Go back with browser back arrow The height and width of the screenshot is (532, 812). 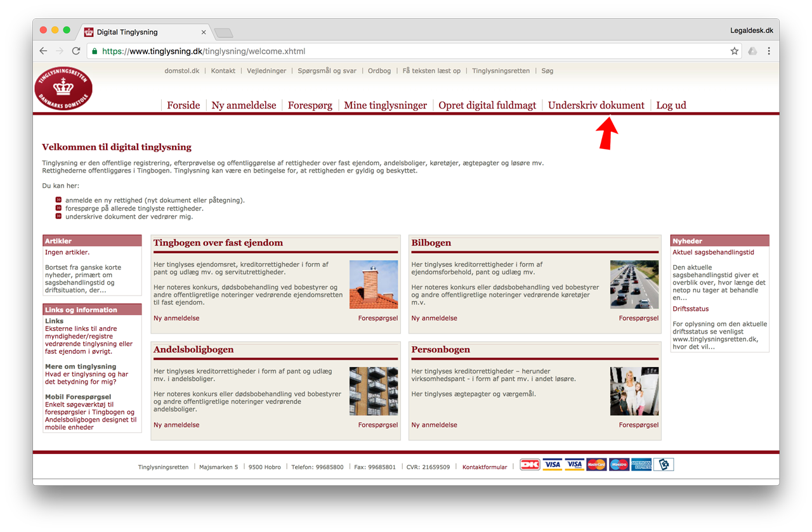pos(43,51)
